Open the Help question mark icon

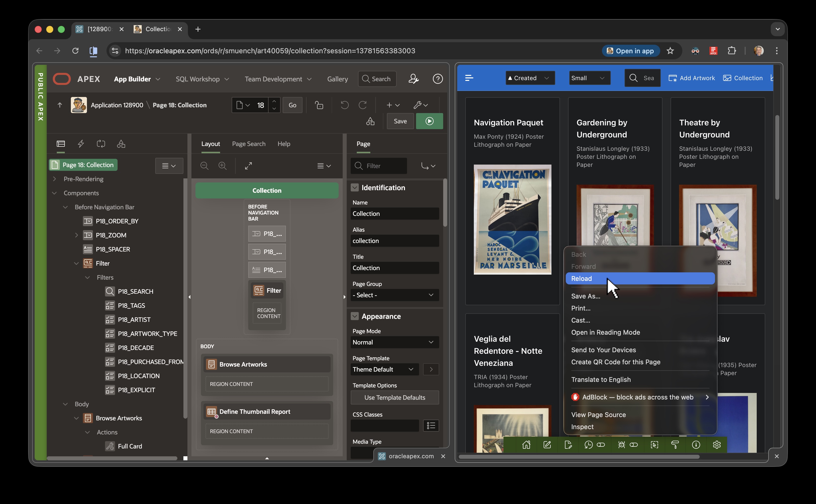[x=437, y=79]
